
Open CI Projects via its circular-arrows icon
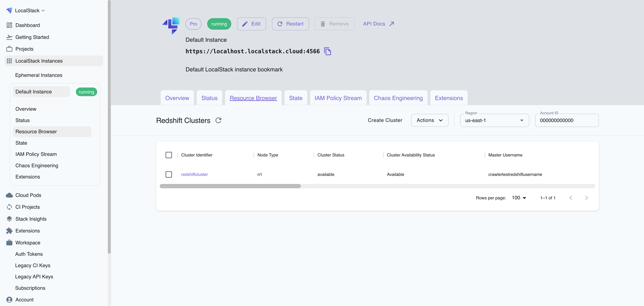coord(9,207)
